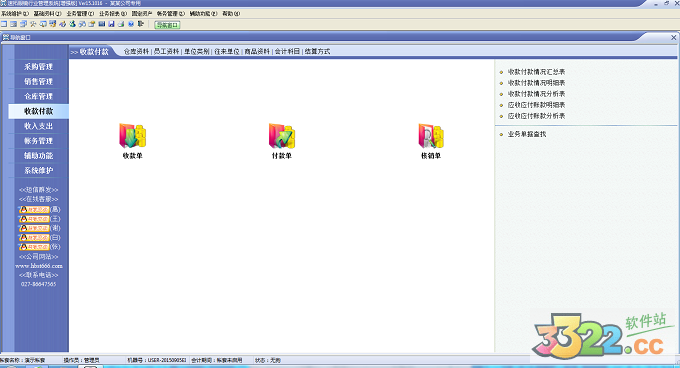Image resolution: width=680 pixels, height=368 pixels.
Task: Click the <<短信群发>> sidebar link
Action: coord(39,190)
